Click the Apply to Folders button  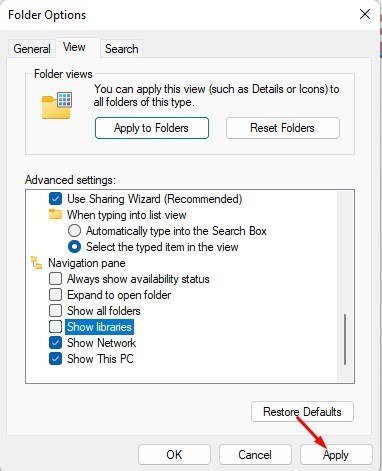(x=152, y=128)
